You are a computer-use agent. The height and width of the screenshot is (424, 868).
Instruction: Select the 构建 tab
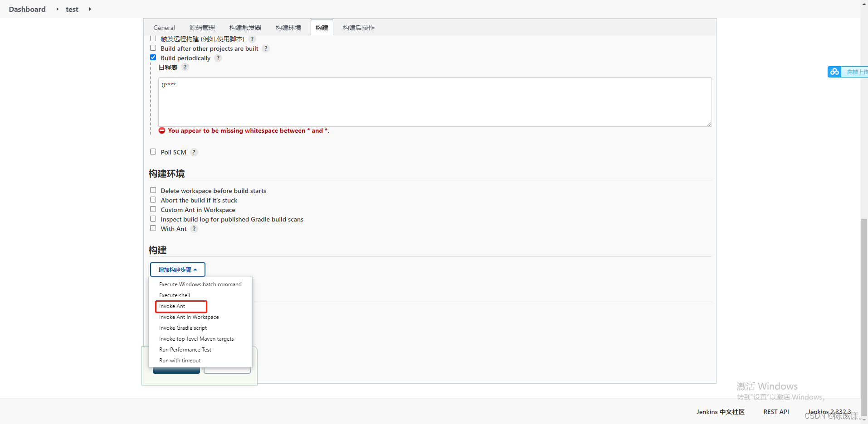click(322, 28)
